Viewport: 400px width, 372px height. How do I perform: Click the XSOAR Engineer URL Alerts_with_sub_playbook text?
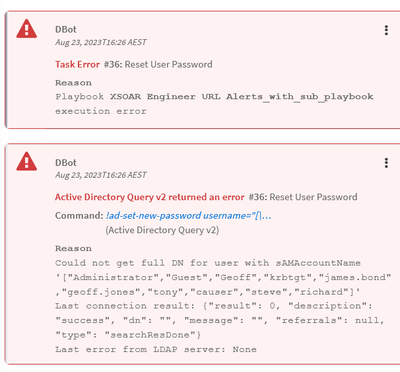pyautogui.click(x=242, y=97)
